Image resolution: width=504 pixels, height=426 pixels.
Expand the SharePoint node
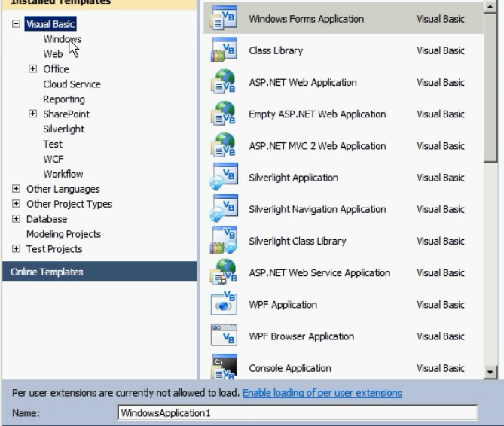click(33, 114)
